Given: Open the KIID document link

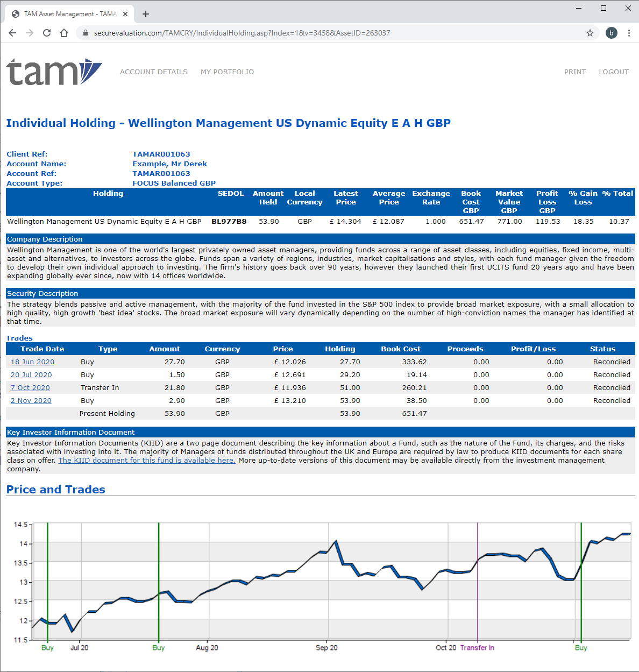Looking at the screenshot, I should click(x=147, y=460).
